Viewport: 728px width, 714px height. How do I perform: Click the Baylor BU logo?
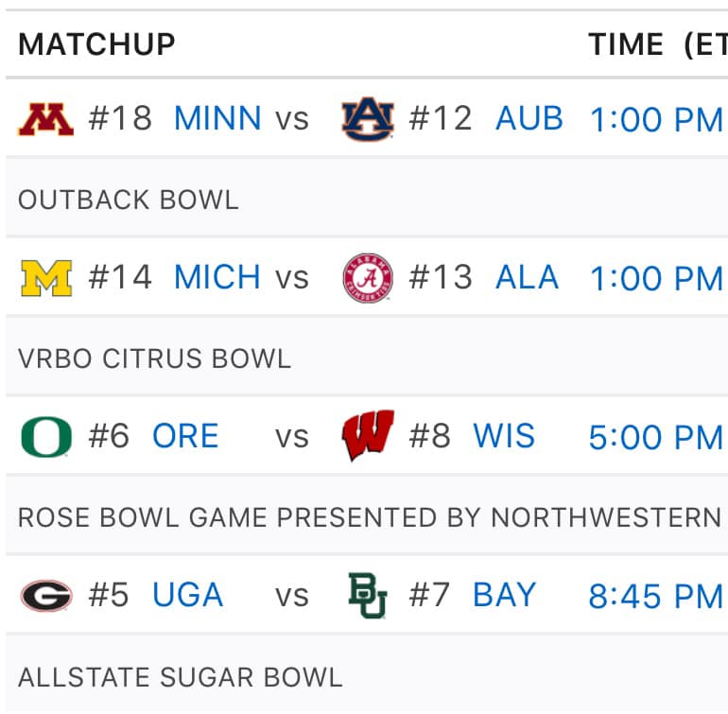click(x=368, y=596)
